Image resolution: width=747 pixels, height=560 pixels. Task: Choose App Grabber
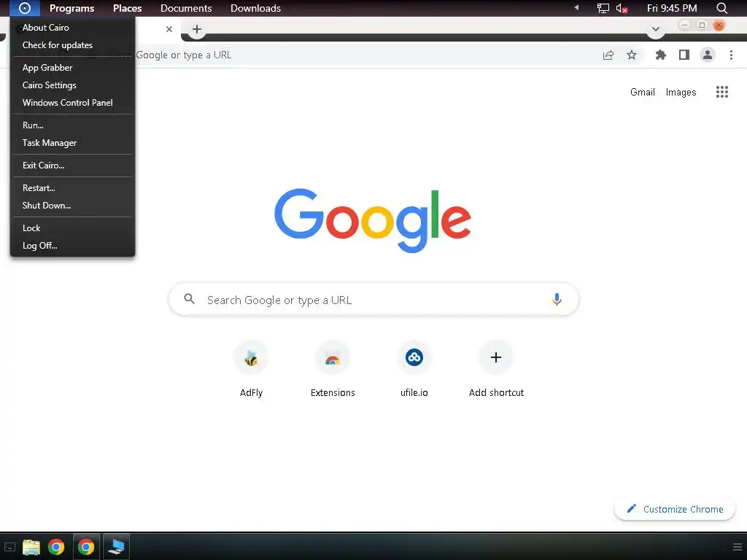click(x=72, y=68)
